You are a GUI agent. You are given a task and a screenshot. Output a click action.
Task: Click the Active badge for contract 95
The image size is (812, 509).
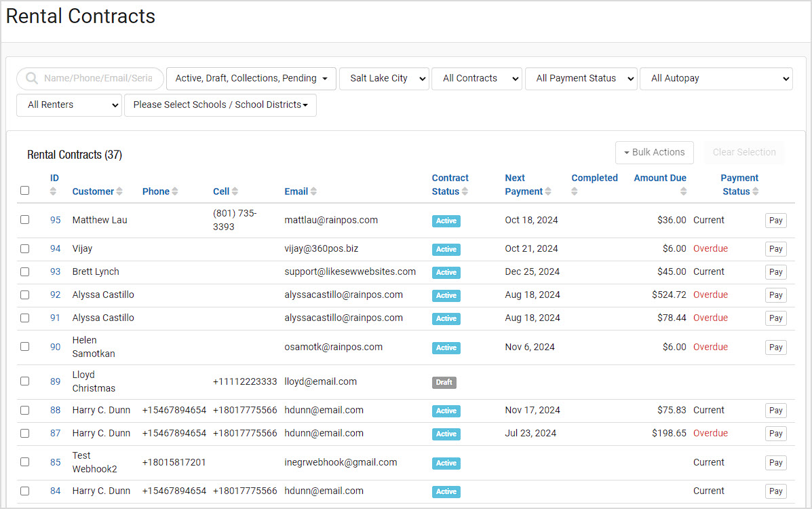[446, 221]
